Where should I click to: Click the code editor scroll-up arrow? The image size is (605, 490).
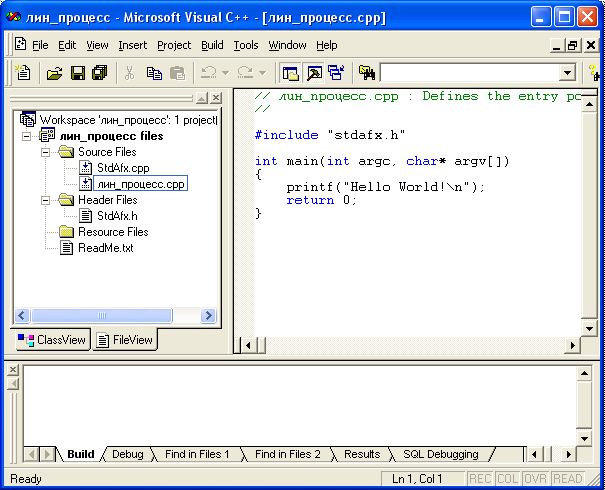click(x=589, y=104)
